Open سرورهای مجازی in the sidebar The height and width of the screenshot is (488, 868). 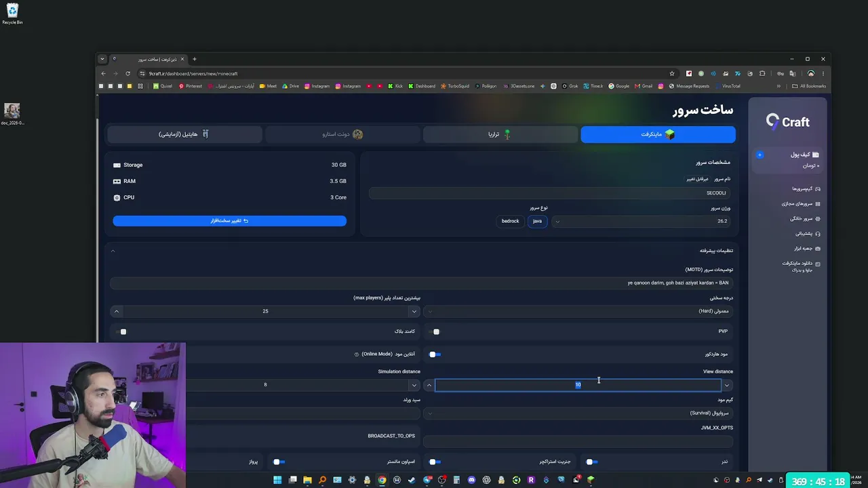tap(801, 204)
